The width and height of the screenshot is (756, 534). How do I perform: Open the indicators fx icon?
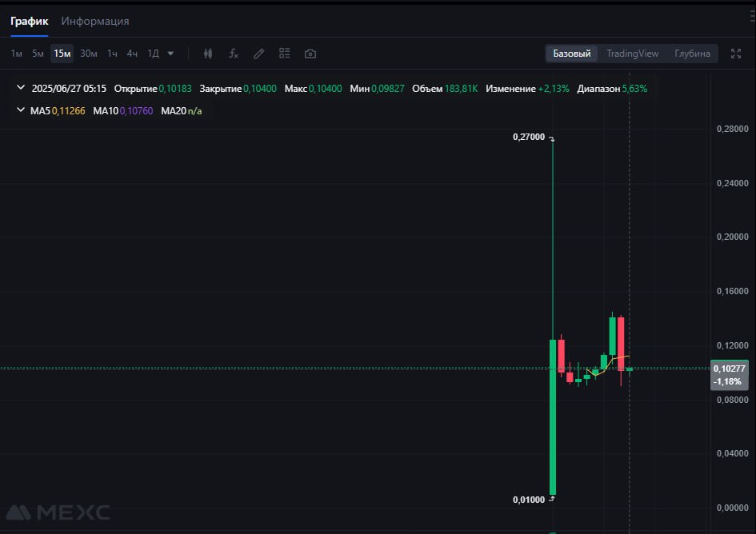pos(234,54)
